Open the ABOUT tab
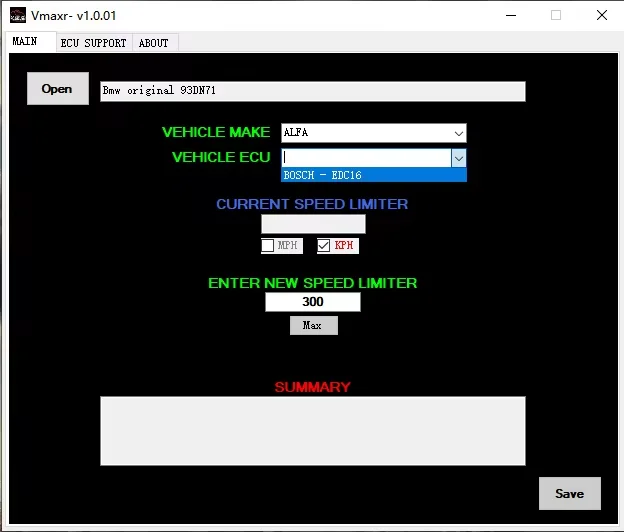Screen dimensions: 624x532 (x=154, y=43)
